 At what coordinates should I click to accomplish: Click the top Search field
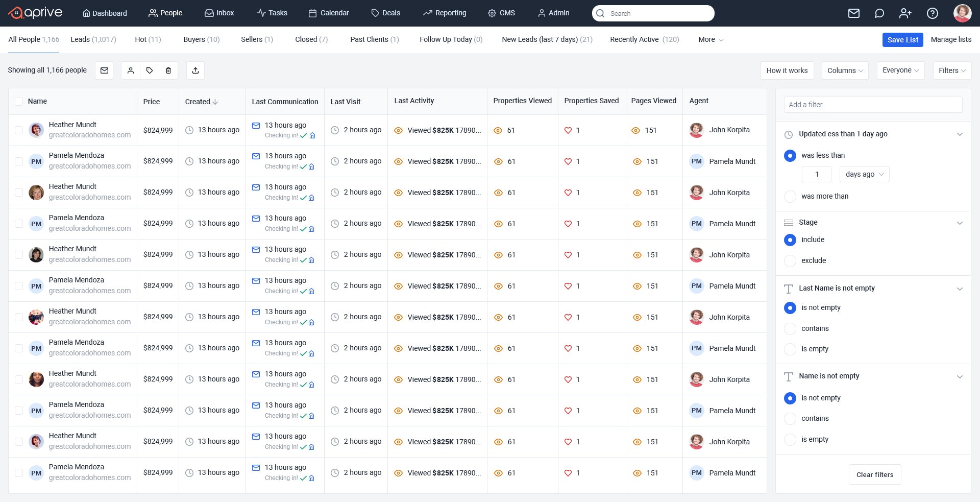653,13
